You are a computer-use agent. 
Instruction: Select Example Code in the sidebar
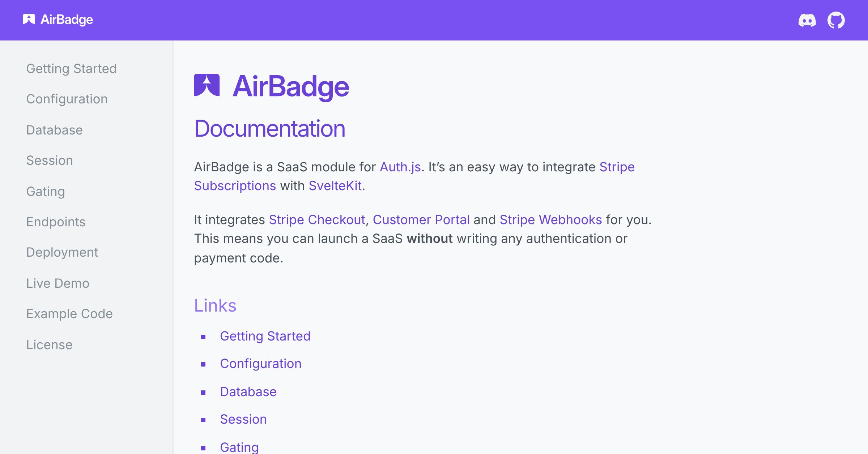(69, 314)
